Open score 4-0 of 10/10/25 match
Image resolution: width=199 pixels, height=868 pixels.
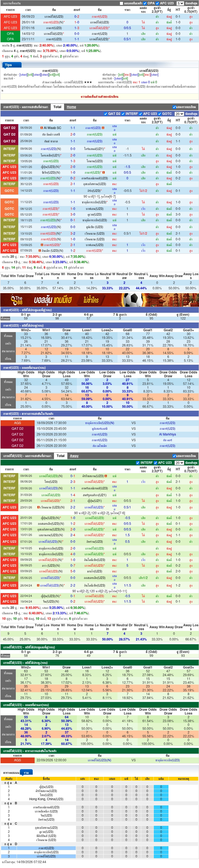pyautogui.click(x=73, y=554)
